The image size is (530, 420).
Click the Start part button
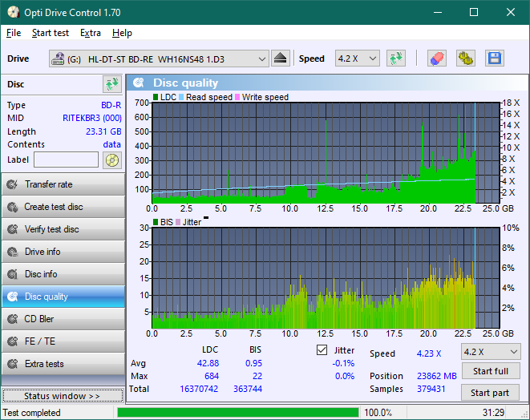[x=490, y=393]
